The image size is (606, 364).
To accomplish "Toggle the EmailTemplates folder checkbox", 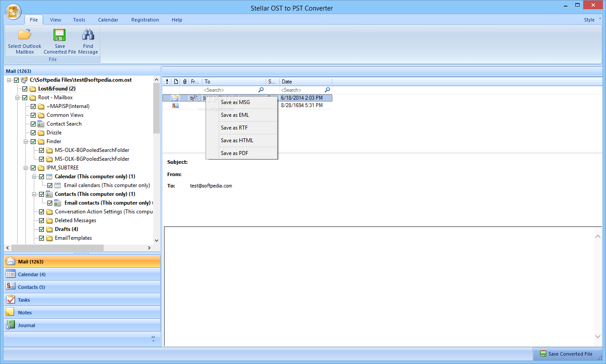I will point(42,238).
